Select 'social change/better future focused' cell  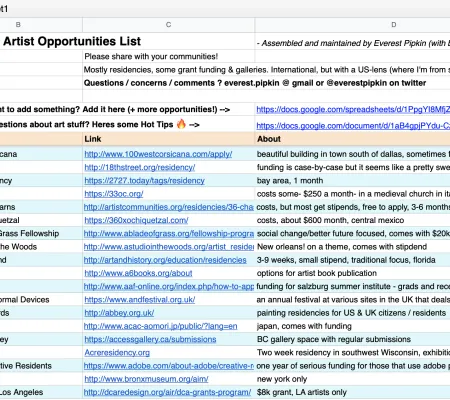click(352, 233)
